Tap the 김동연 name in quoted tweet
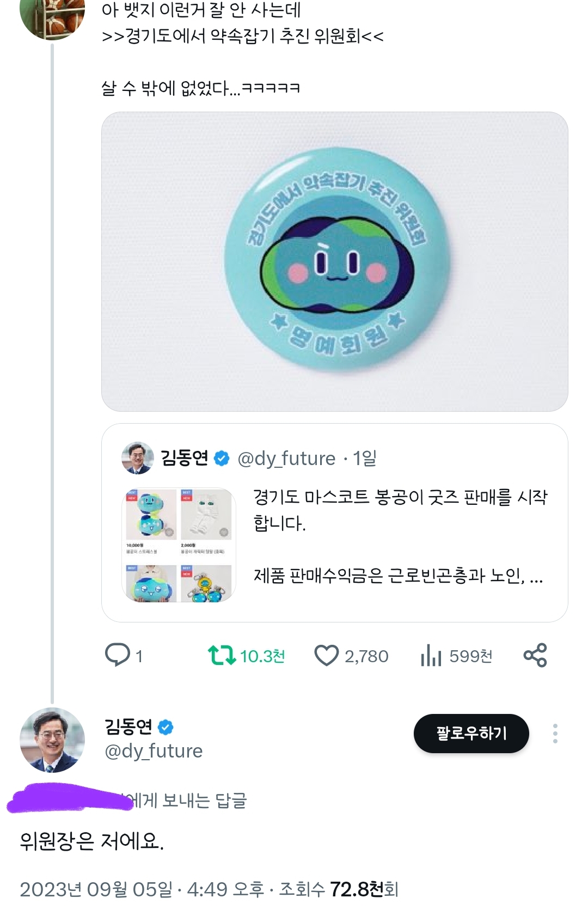The height and width of the screenshot is (910, 588). click(x=184, y=459)
